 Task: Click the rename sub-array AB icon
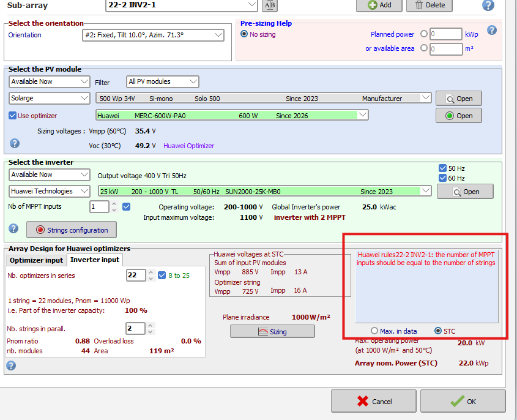point(269,6)
